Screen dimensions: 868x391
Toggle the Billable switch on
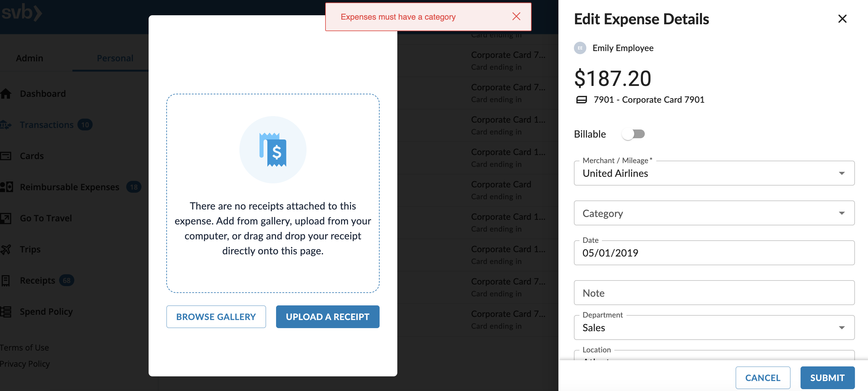click(x=633, y=134)
